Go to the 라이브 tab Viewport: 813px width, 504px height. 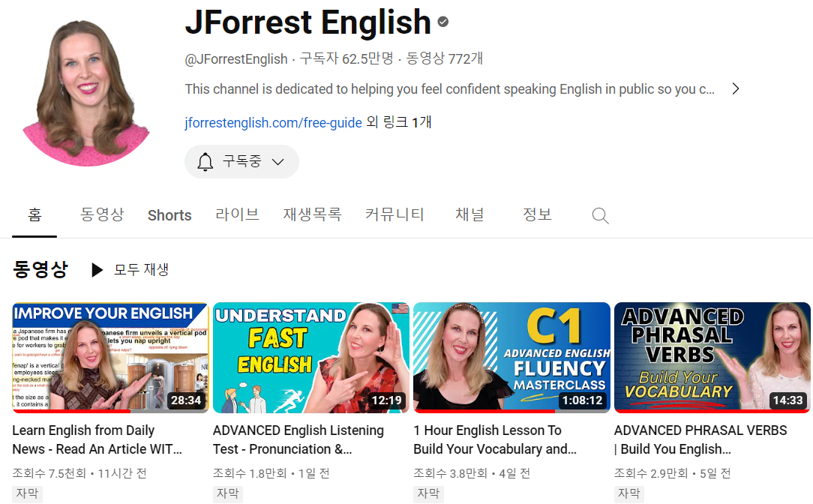click(238, 214)
